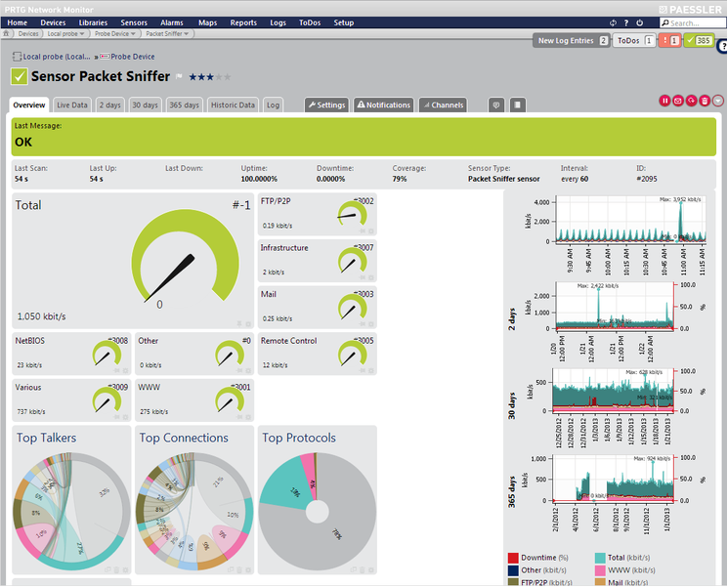Click the red scan-now refresh icon
Image resolution: width=728 pixels, height=587 pixels.
pos(691,101)
